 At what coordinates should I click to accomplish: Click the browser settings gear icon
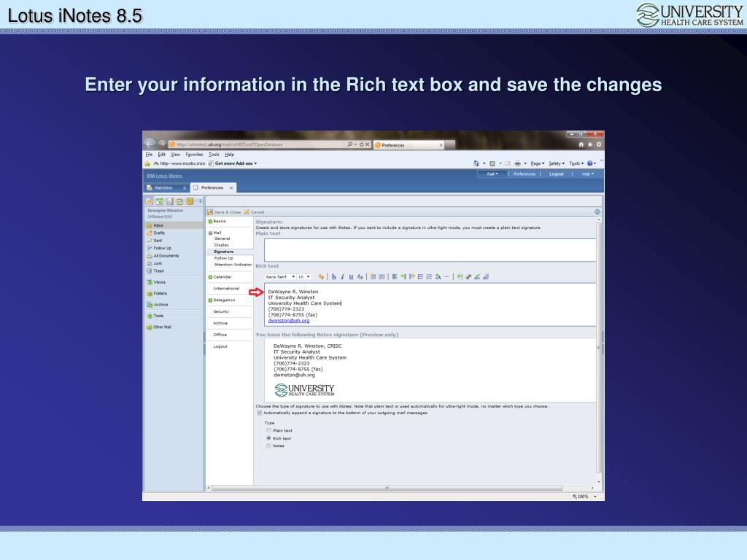[x=599, y=144]
